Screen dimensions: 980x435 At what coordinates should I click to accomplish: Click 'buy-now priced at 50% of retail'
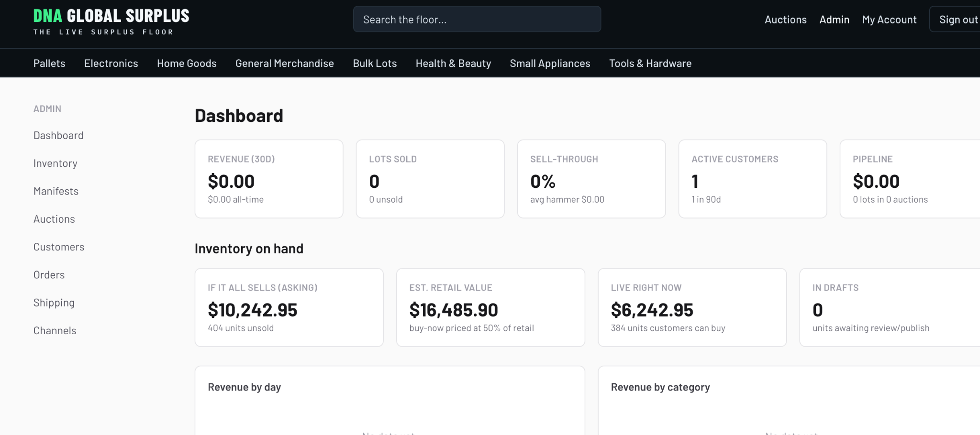coord(471,328)
